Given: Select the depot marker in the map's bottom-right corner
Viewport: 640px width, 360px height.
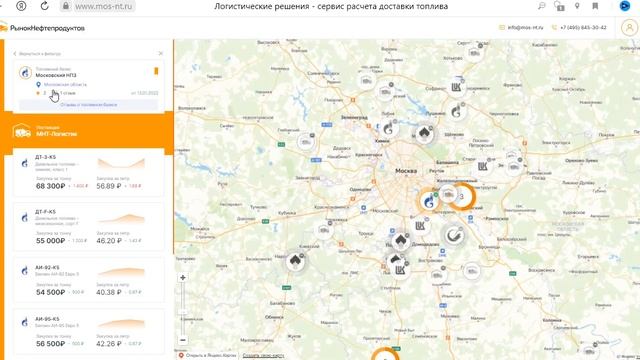Looking at the screenshot, I should click(589, 351).
